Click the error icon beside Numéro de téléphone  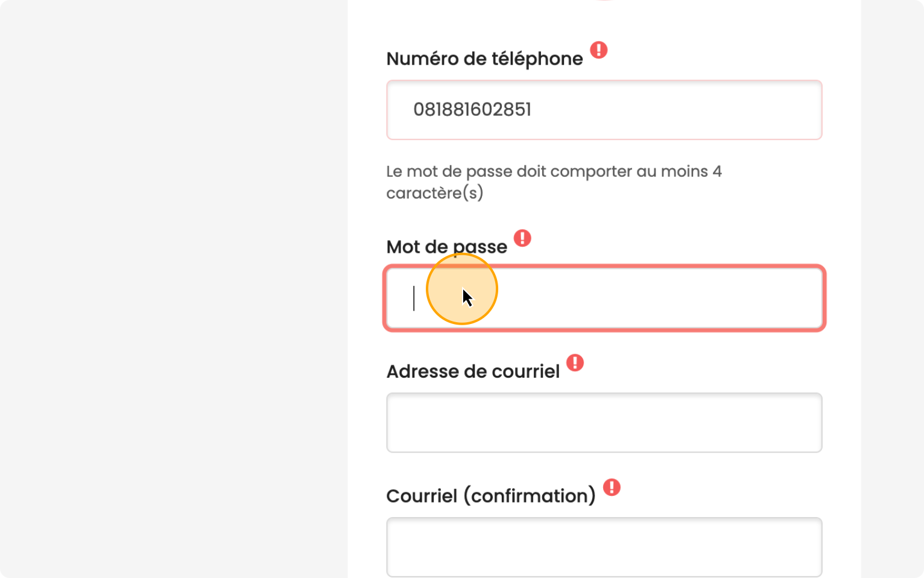pos(598,50)
